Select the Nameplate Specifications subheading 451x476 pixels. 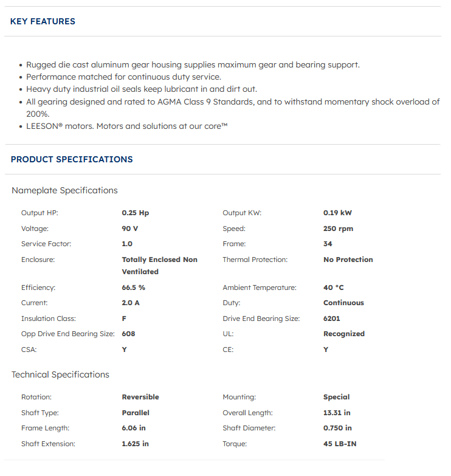[x=64, y=190]
